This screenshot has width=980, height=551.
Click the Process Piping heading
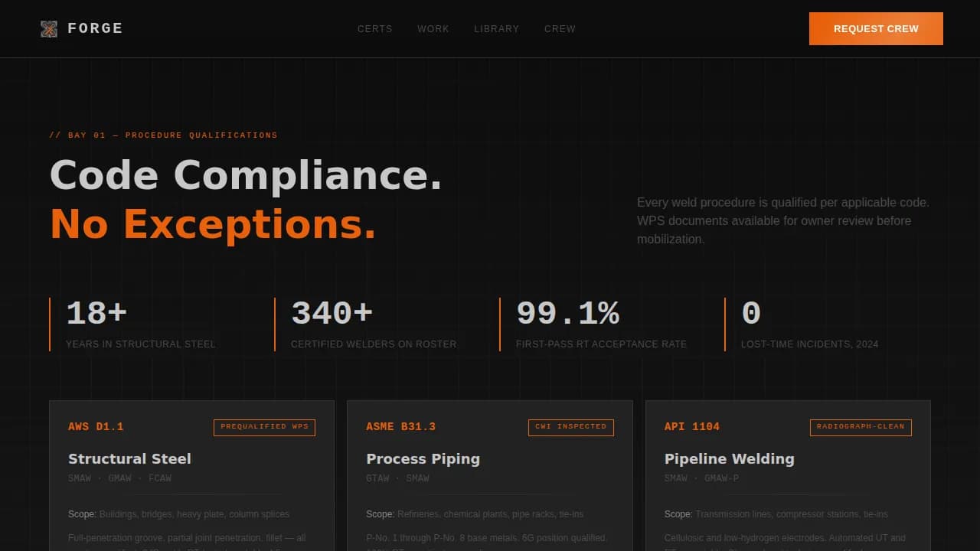click(423, 459)
